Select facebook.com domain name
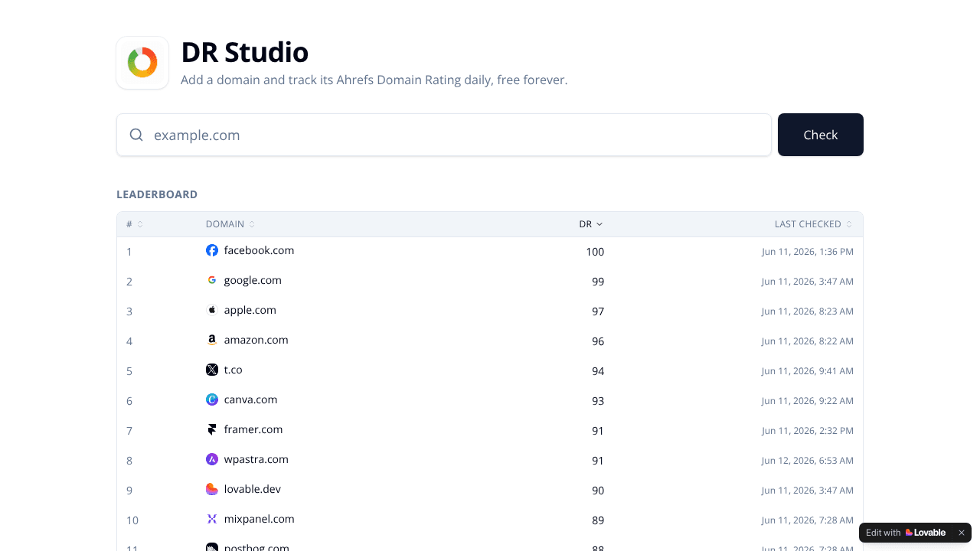This screenshot has height=551, width=980. click(x=259, y=250)
